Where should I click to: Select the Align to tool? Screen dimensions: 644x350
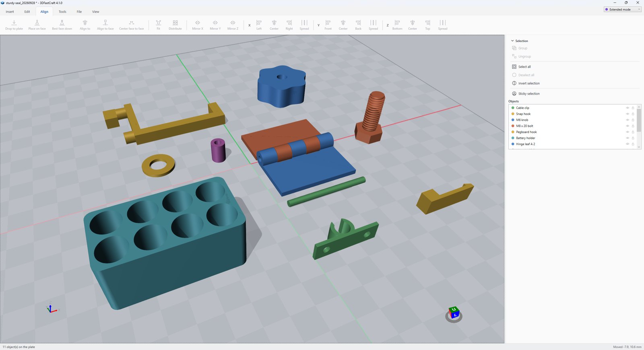coord(85,25)
